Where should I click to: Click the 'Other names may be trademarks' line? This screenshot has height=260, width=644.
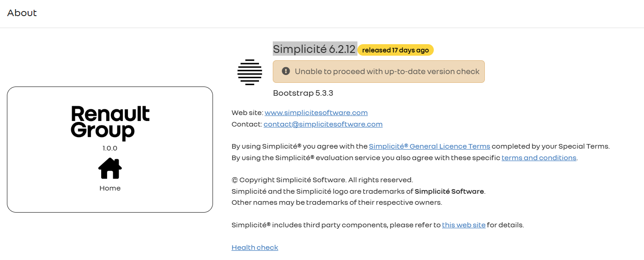click(x=336, y=202)
